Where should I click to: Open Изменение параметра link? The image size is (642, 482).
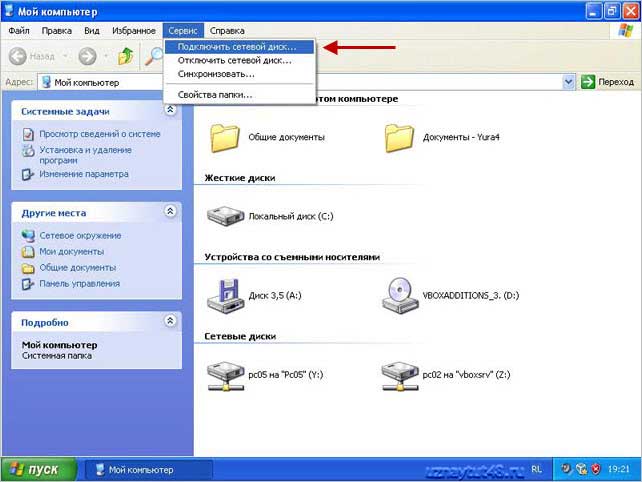(84, 174)
